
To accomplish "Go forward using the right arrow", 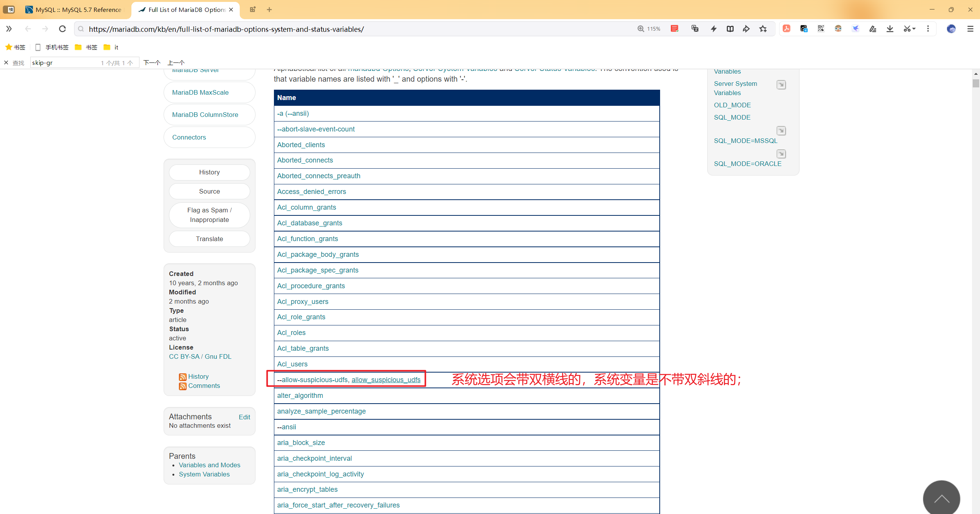I will click(x=45, y=29).
